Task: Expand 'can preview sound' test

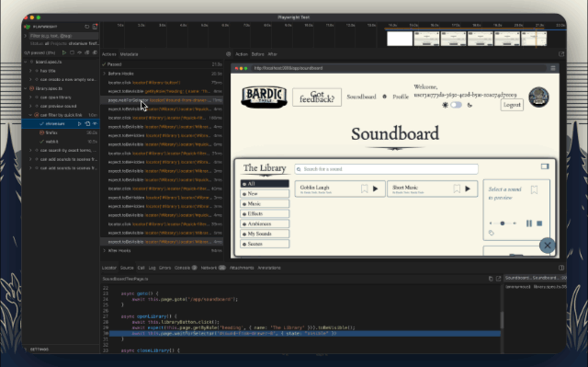Action: click(x=30, y=106)
